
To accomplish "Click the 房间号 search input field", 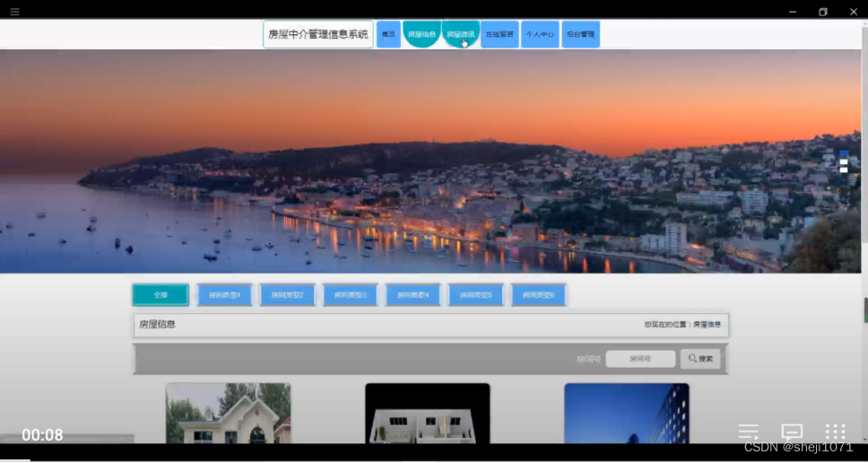I will coord(640,359).
